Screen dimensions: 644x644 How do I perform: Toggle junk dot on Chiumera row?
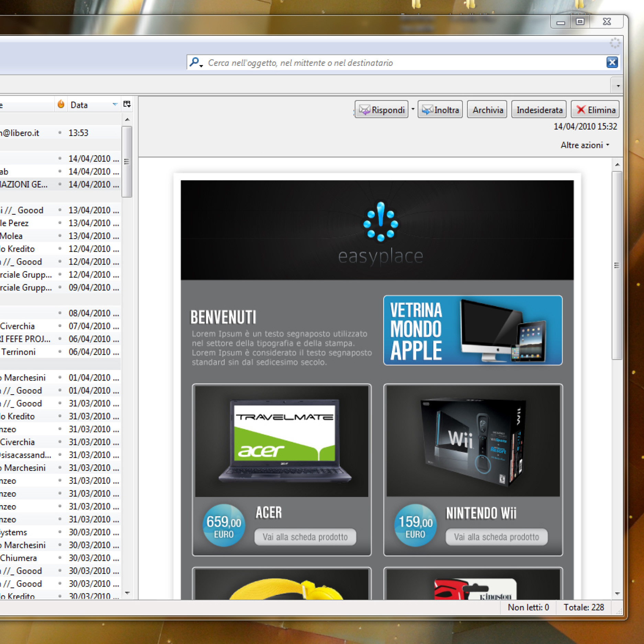point(60,557)
